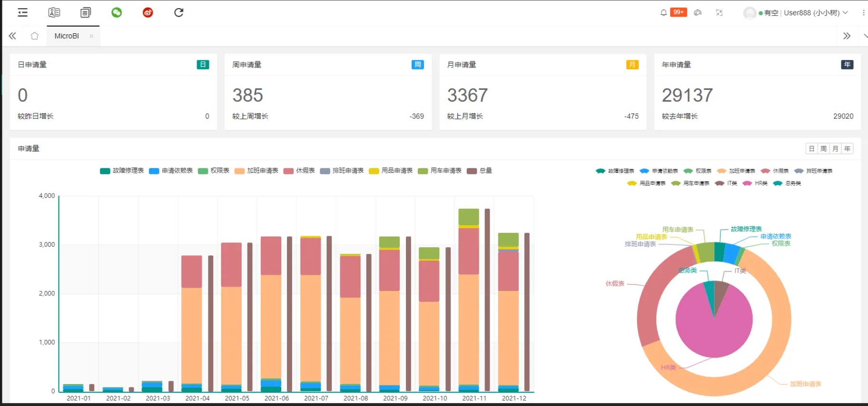Toggle HR类 in the pie chart legend
Viewport: 868px width, 406px height.
click(x=755, y=183)
